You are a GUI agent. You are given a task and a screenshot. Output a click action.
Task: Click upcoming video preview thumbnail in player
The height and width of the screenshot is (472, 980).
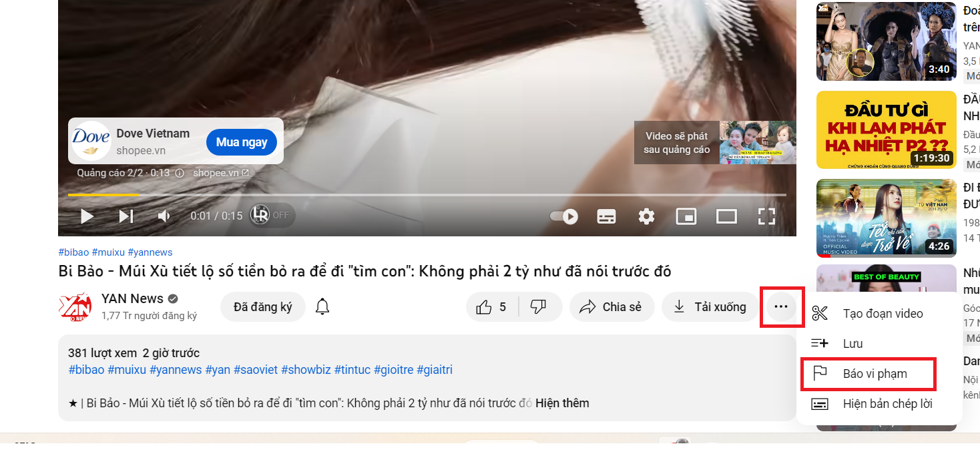point(758,142)
